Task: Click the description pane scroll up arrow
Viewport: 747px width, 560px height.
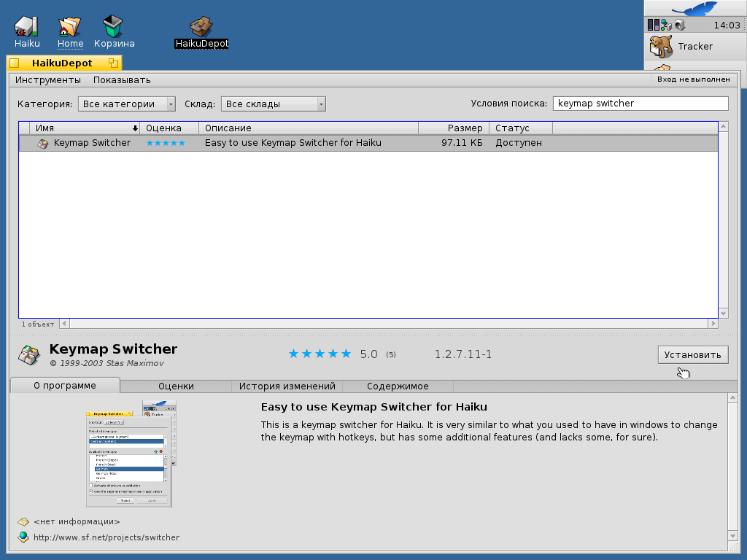Action: pyautogui.click(x=732, y=397)
